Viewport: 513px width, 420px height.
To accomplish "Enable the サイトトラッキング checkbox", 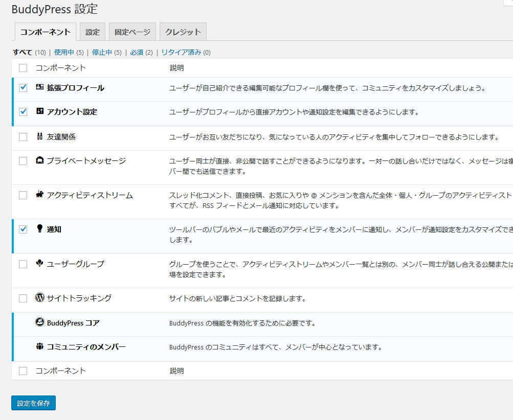I will 23,298.
